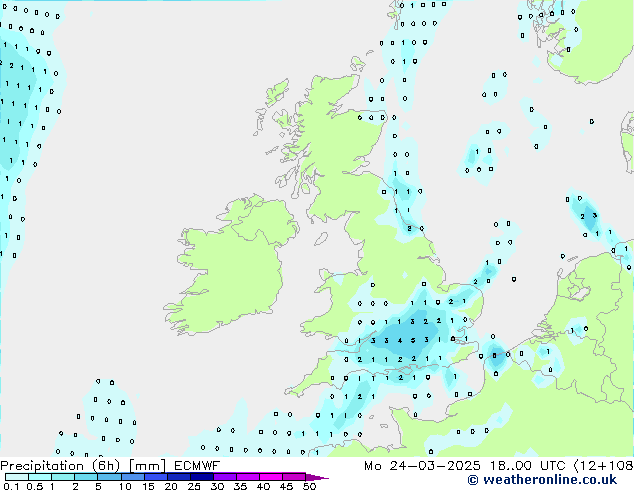Click the '18..00 UTC' time text

(x=527, y=466)
